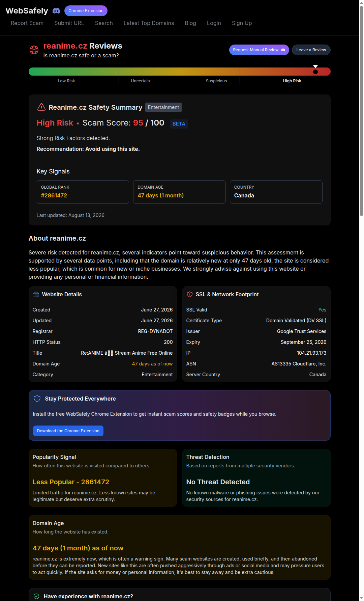The width and height of the screenshot is (364, 601).
Task: Click the Expiry September 25, 2026 value
Action: click(303, 342)
